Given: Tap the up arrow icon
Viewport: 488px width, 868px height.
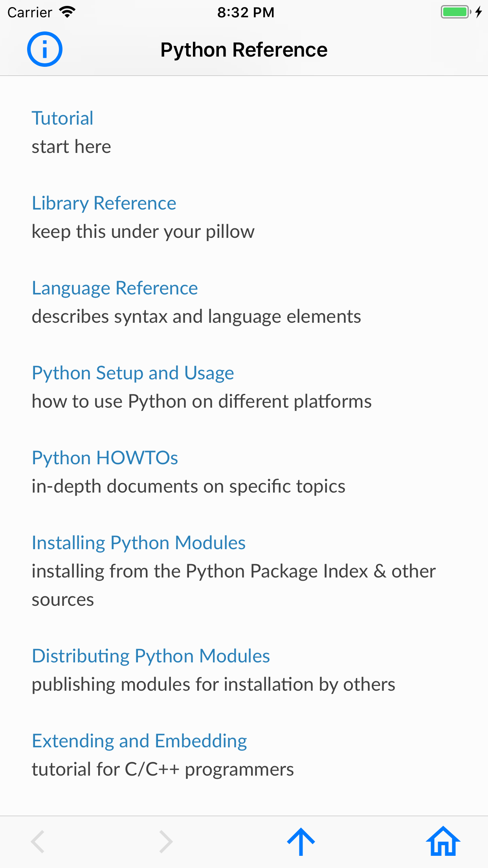Looking at the screenshot, I should 301,841.
